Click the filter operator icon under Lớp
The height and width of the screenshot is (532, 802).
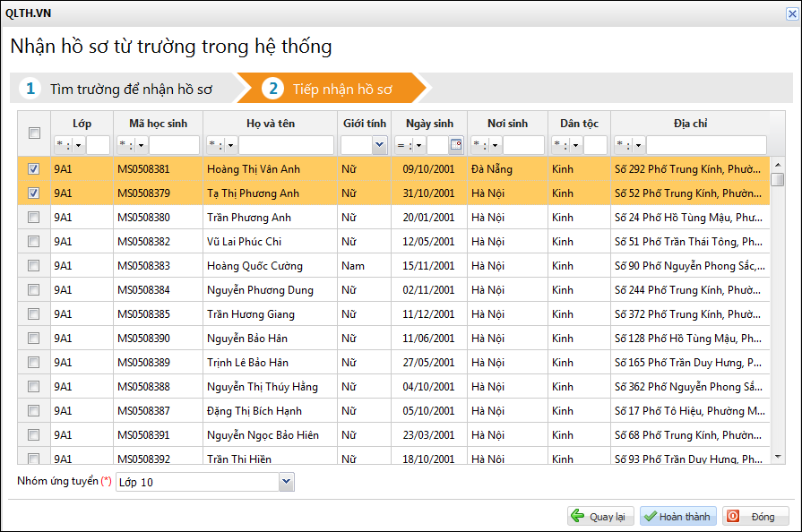pyautogui.click(x=69, y=145)
